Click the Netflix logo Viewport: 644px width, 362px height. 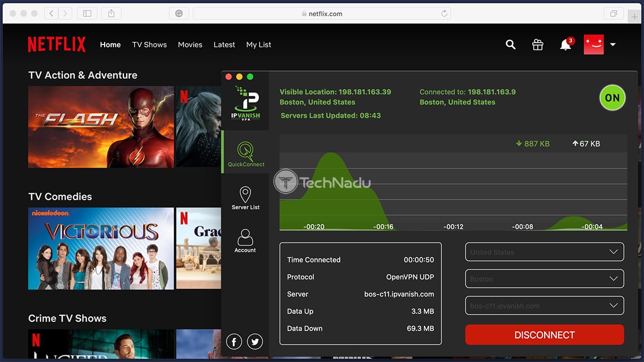[x=57, y=45]
